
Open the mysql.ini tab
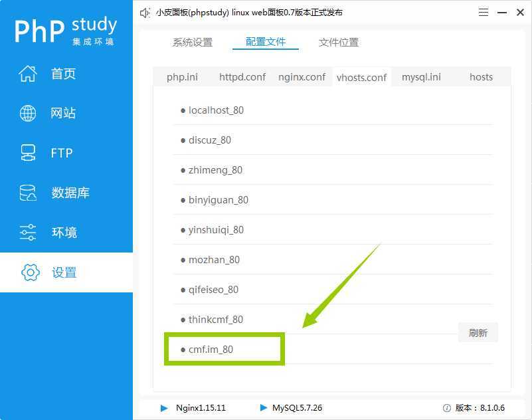(x=421, y=77)
